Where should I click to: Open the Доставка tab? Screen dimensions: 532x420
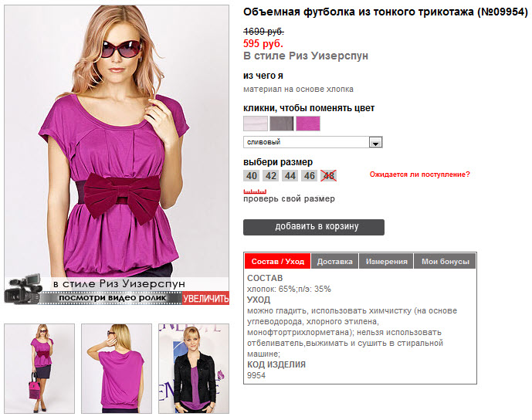(335, 261)
